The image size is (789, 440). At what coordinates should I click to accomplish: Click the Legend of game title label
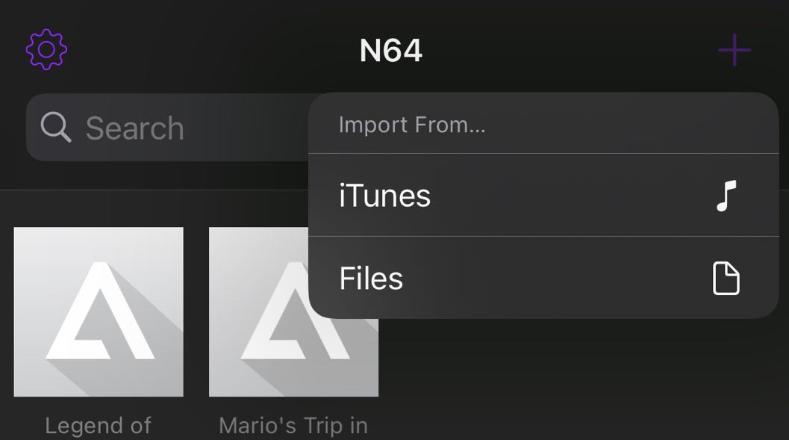(98, 425)
